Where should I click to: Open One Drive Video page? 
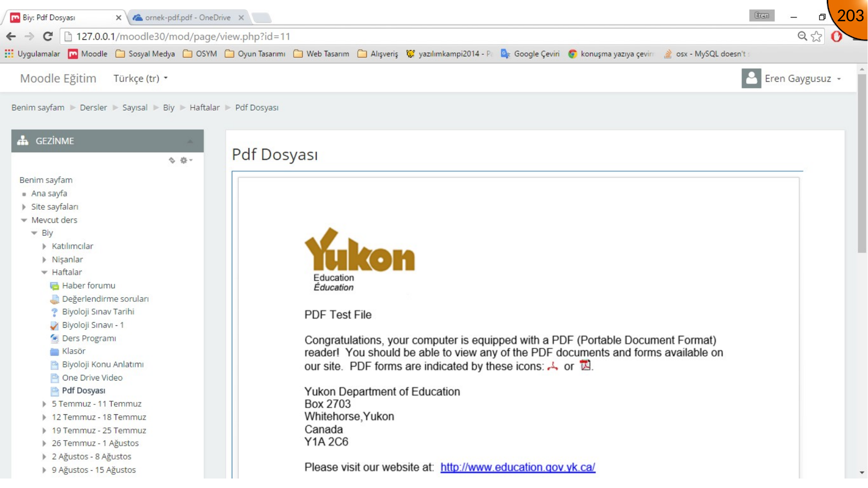click(92, 378)
